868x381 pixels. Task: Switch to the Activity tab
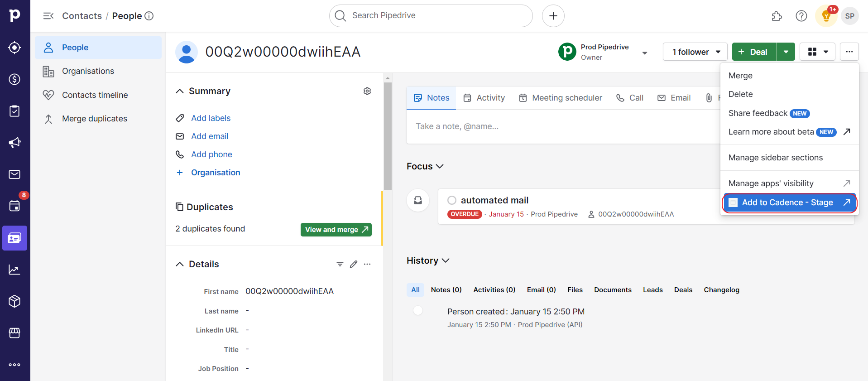484,98
